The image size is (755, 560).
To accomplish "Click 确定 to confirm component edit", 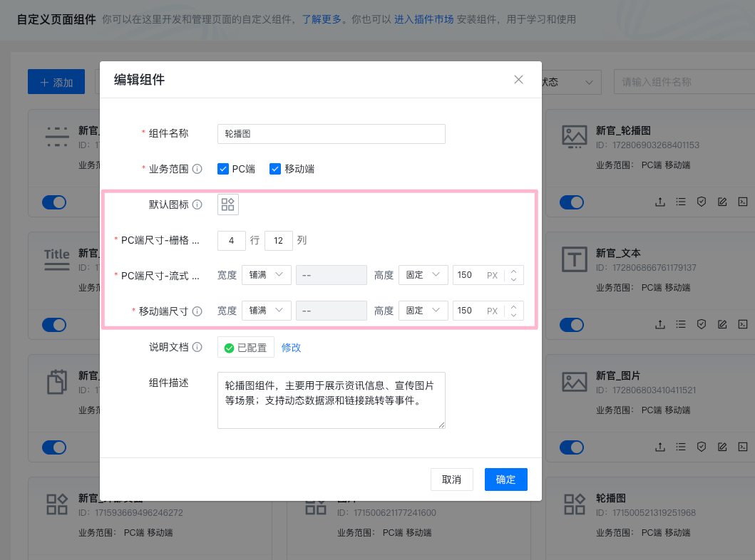I will coord(505,479).
